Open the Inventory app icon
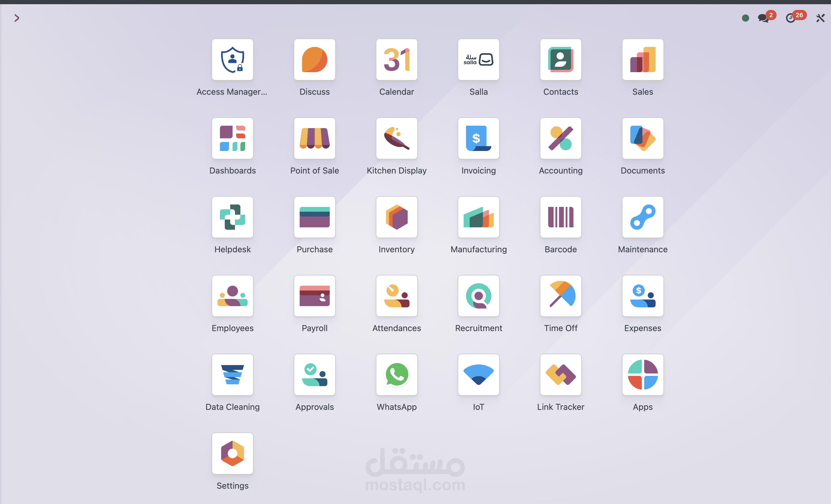The width and height of the screenshot is (831, 504). point(397,217)
